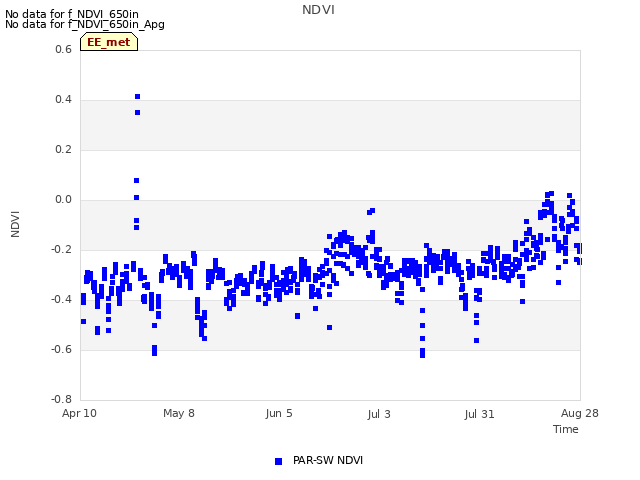This screenshot has width=640, height=480.
Task: Click the Jul 31 x-axis tick label
Action: (479, 414)
